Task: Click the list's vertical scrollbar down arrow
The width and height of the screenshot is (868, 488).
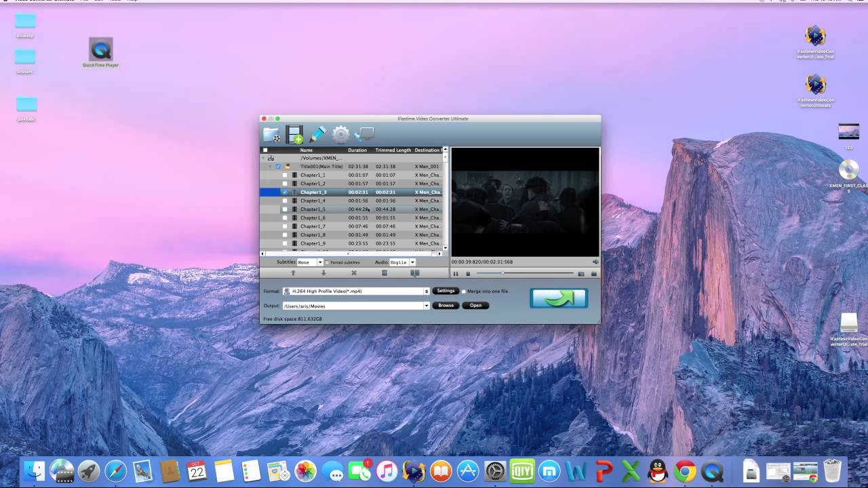Action: click(446, 248)
